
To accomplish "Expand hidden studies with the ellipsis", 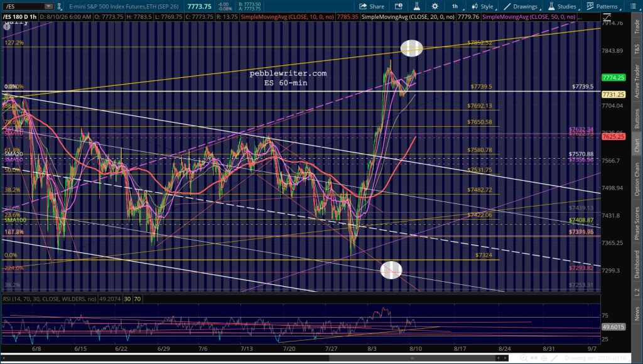I will tap(578, 17).
